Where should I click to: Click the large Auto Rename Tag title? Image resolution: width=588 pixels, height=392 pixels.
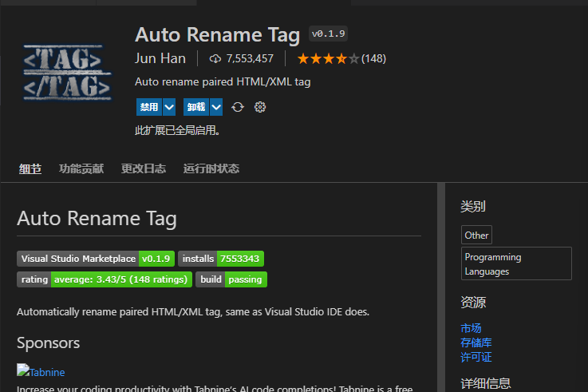[218, 35]
